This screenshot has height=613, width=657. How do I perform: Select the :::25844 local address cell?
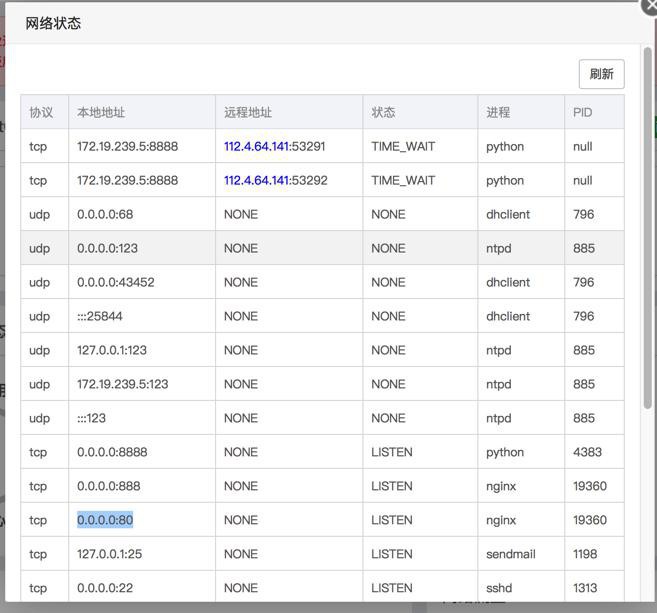[x=142, y=316]
